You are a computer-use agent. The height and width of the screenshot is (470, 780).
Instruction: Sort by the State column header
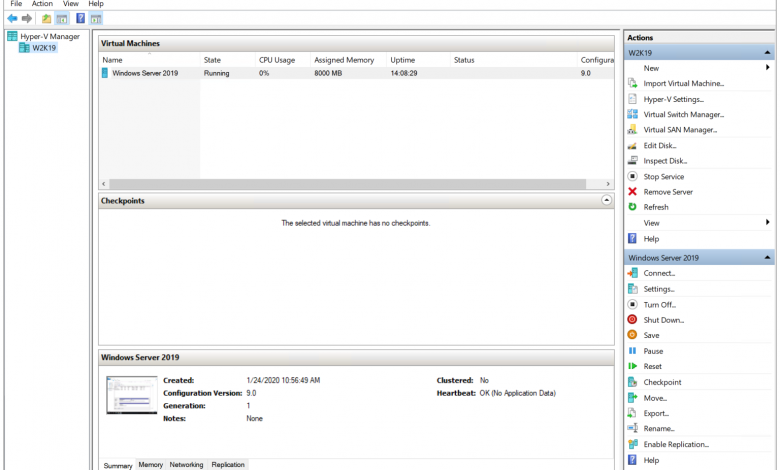[x=228, y=60]
